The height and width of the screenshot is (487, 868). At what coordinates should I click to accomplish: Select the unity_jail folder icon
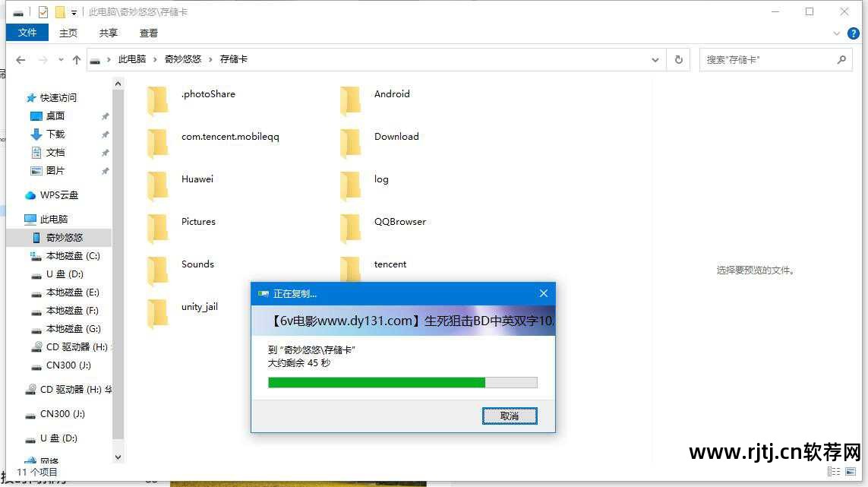[158, 314]
